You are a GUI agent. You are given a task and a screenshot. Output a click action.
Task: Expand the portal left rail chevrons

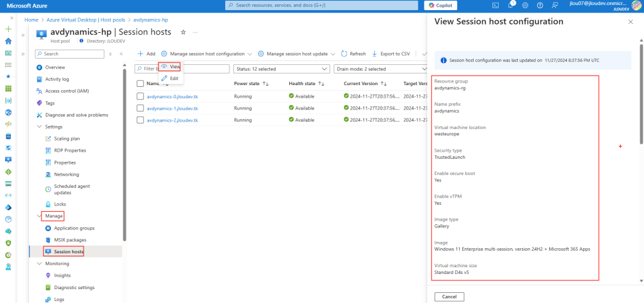(12, 18)
